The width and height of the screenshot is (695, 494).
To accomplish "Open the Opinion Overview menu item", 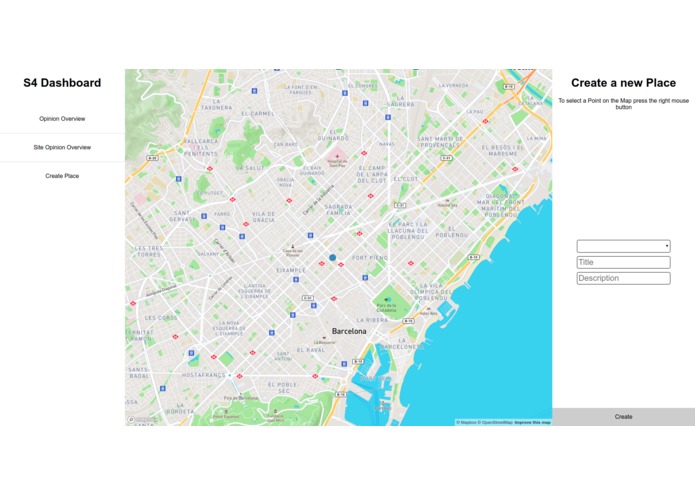I will point(62,119).
